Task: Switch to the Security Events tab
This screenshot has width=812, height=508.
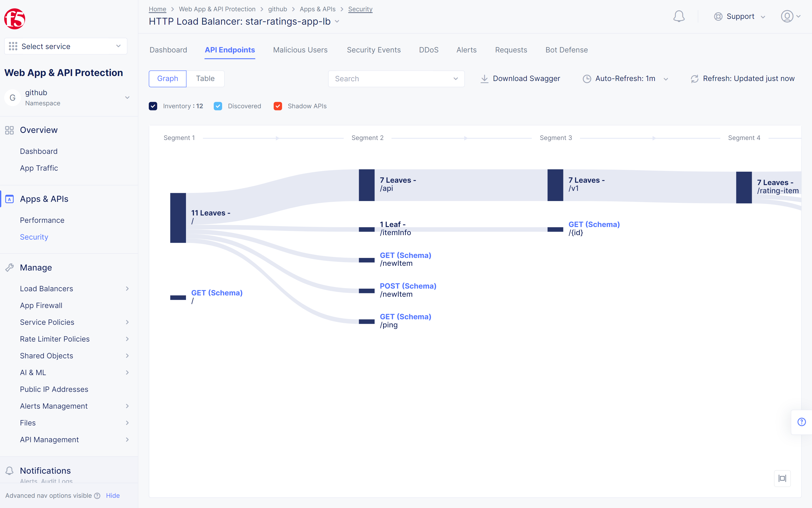Action: 374,50
